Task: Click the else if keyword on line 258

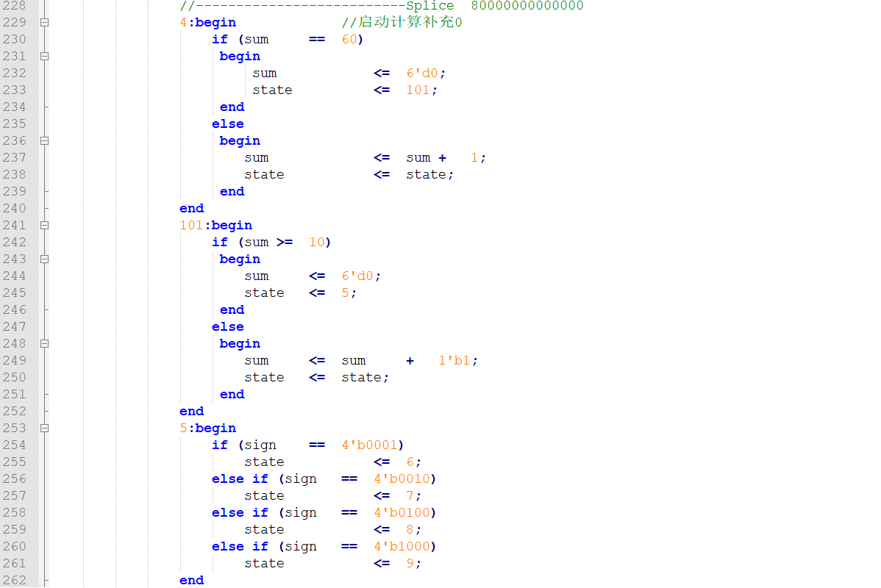Action: coord(238,512)
